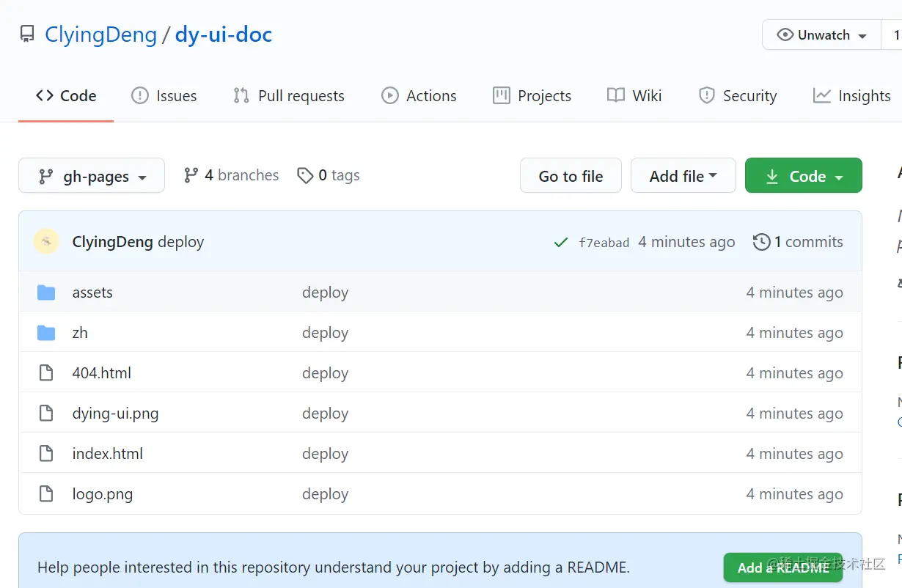Viewport: 902px width, 588px height.
Task: Open the commit history clock icon
Action: tap(762, 242)
